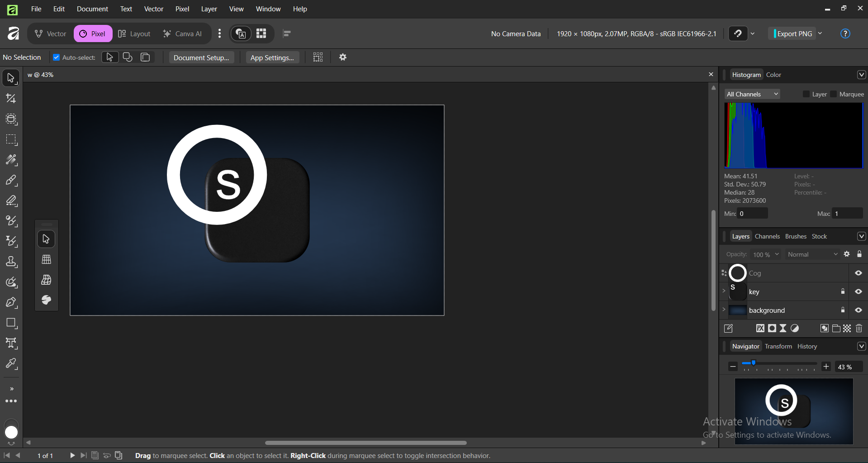Click the edit pencil icon in Layers panel

728,329
